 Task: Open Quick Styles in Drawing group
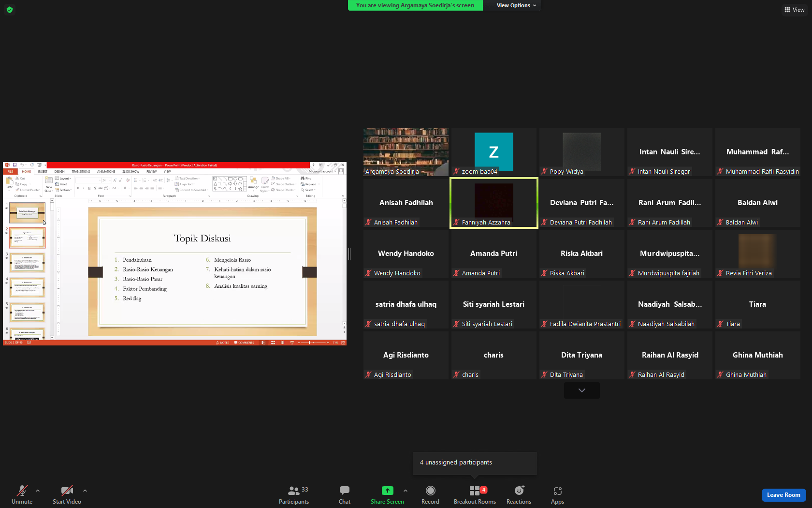pyautogui.click(x=265, y=184)
